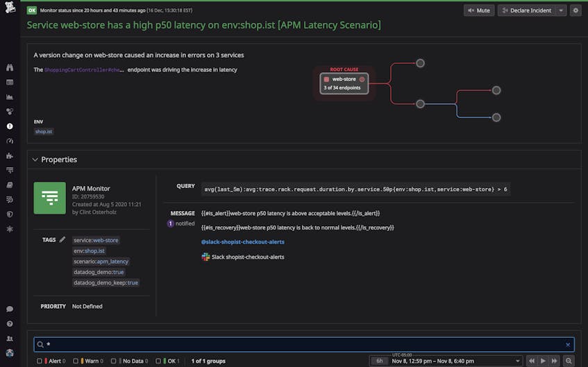The height and width of the screenshot is (367, 588).
Task: Open the user account avatar icon
Action: pos(10,353)
